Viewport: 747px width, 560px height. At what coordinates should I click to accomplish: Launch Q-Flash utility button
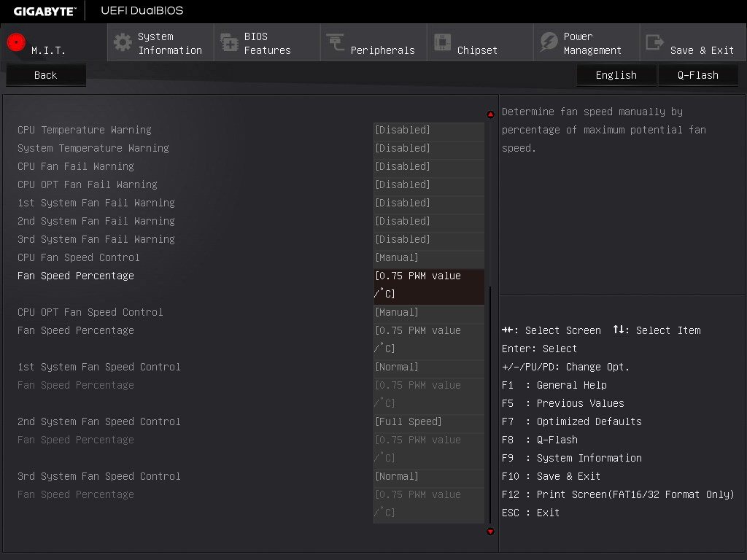697,75
